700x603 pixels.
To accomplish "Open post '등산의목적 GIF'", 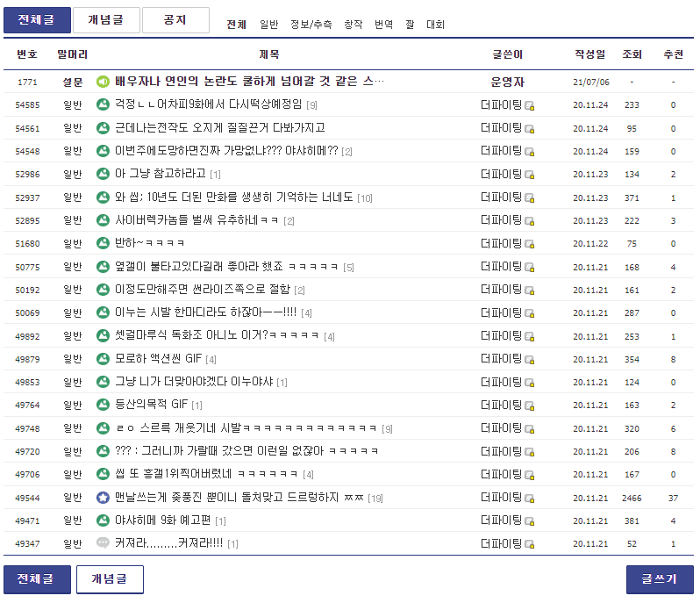I will click(152, 405).
